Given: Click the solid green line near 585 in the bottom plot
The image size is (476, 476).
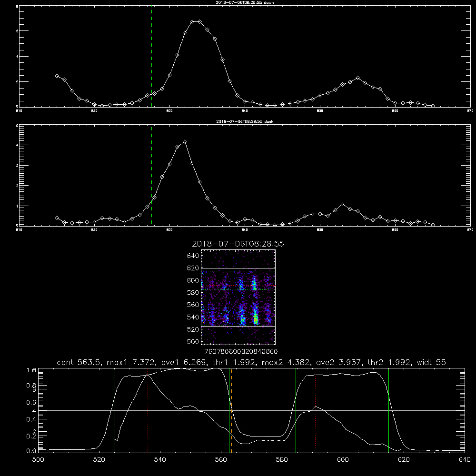Looking at the screenshot, I should (x=296, y=410).
